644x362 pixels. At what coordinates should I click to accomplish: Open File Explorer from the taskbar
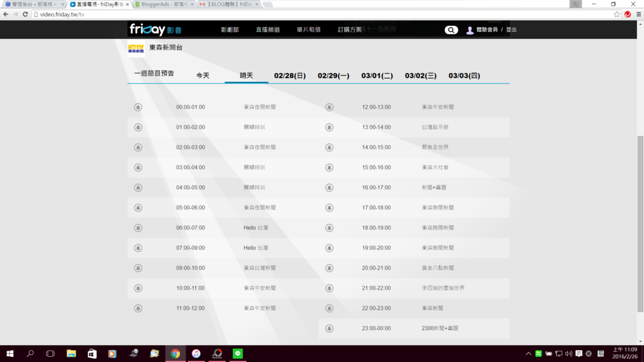click(72, 353)
